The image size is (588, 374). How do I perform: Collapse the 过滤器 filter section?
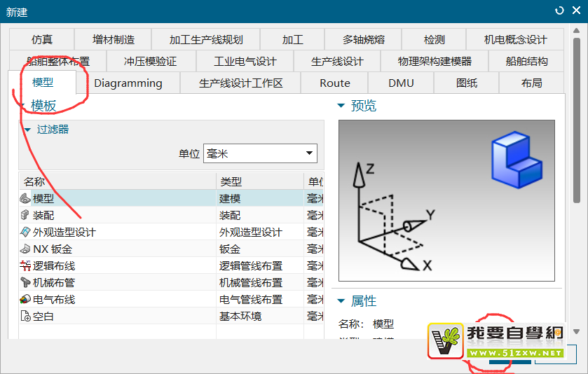[28, 130]
